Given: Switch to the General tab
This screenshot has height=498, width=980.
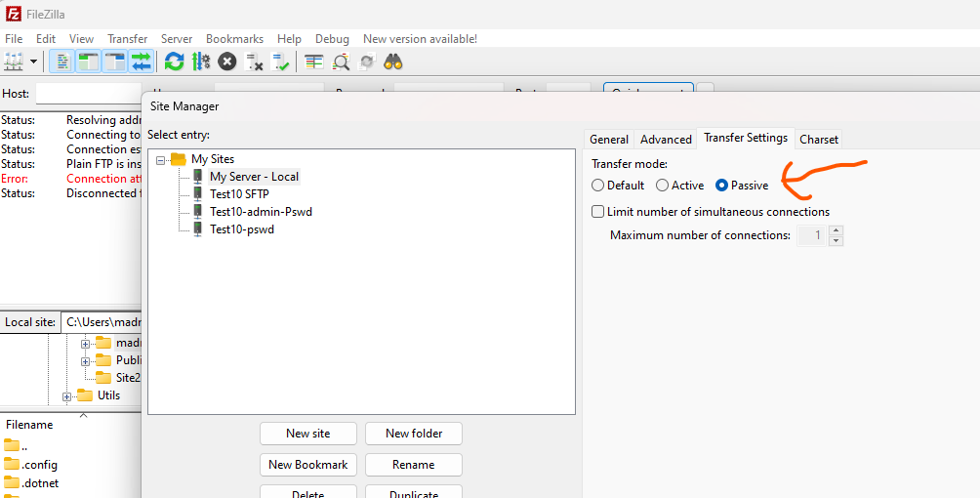Looking at the screenshot, I should click(609, 139).
